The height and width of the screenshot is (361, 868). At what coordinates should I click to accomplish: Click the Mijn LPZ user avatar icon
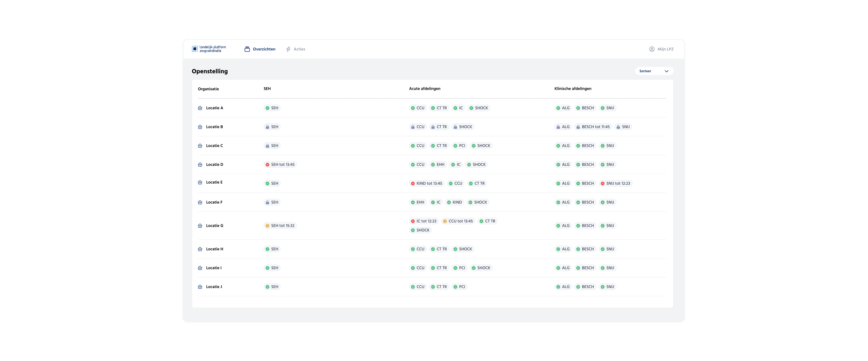click(x=652, y=49)
